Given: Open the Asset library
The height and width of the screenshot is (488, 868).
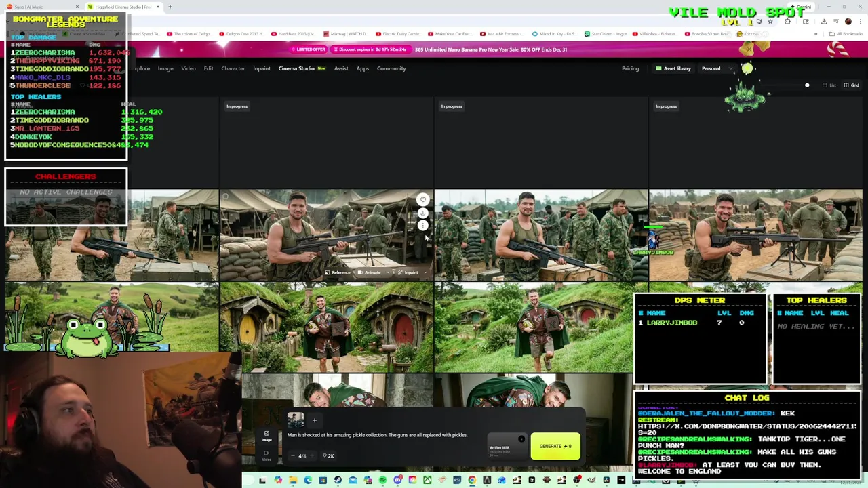Looking at the screenshot, I should (673, 68).
